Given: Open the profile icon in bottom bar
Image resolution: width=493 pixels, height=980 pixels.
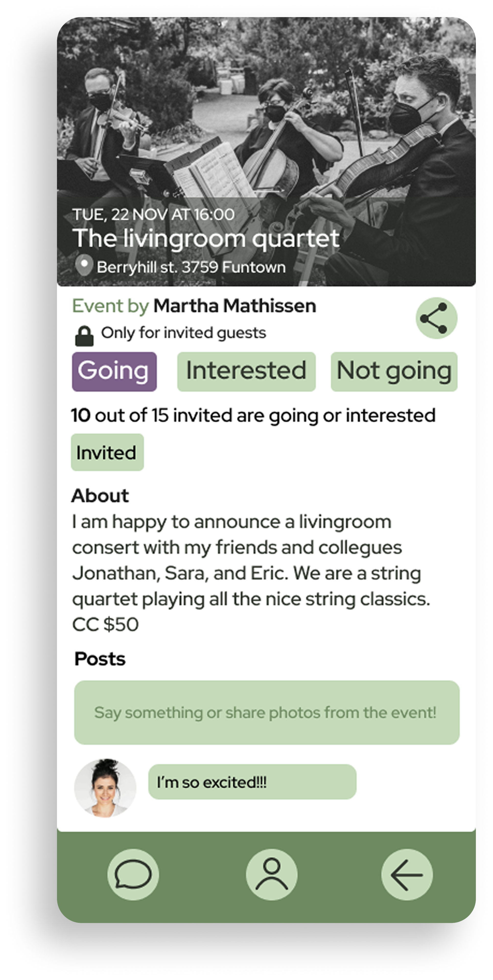Looking at the screenshot, I should pyautogui.click(x=272, y=875).
